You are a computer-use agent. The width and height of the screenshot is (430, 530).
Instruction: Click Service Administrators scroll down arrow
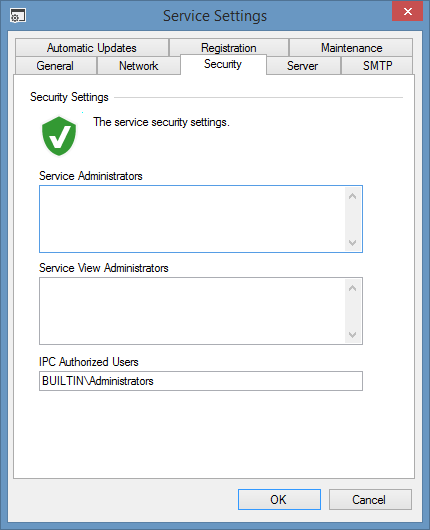click(x=353, y=242)
